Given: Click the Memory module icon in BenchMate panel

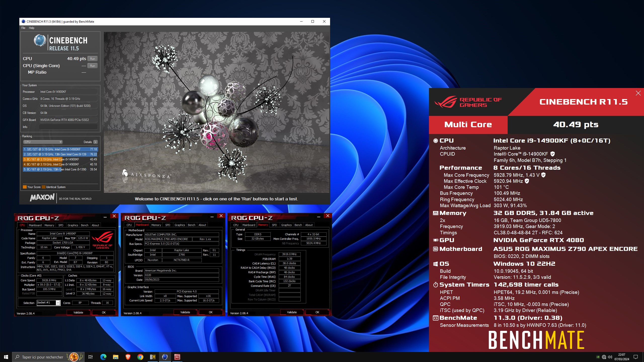Looking at the screenshot, I should tap(435, 213).
